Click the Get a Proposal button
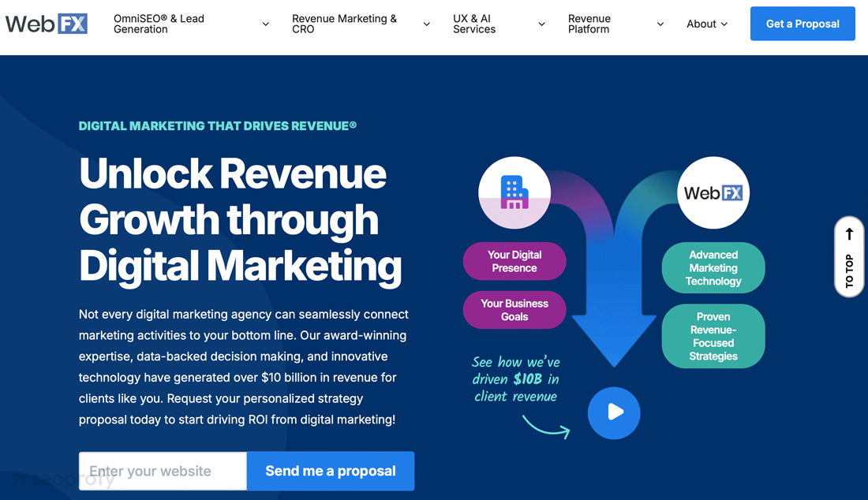This screenshot has width=868, height=500. [x=803, y=24]
